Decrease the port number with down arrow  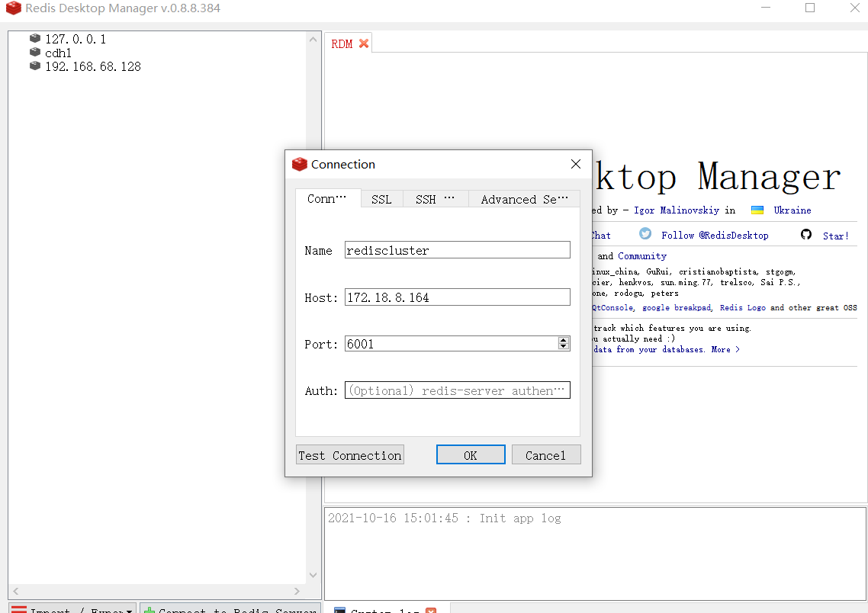pyautogui.click(x=564, y=347)
